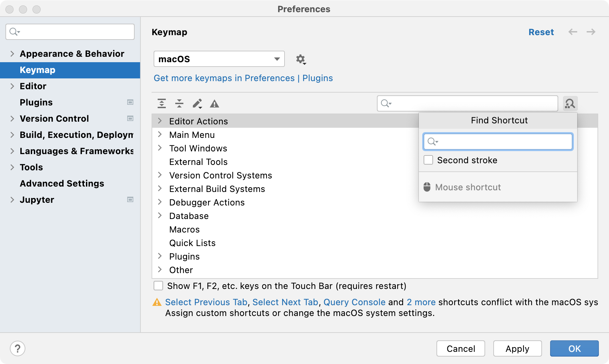Click the Collapse All icon
Viewport: 609px width, 364px height.
pos(179,103)
